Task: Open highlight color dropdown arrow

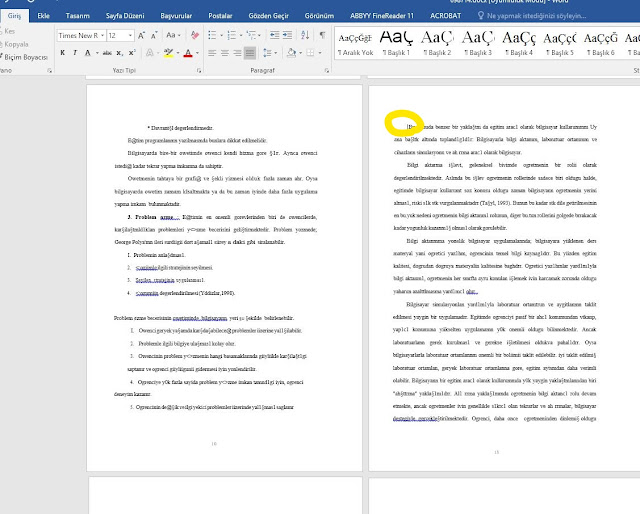Action: coord(178,53)
